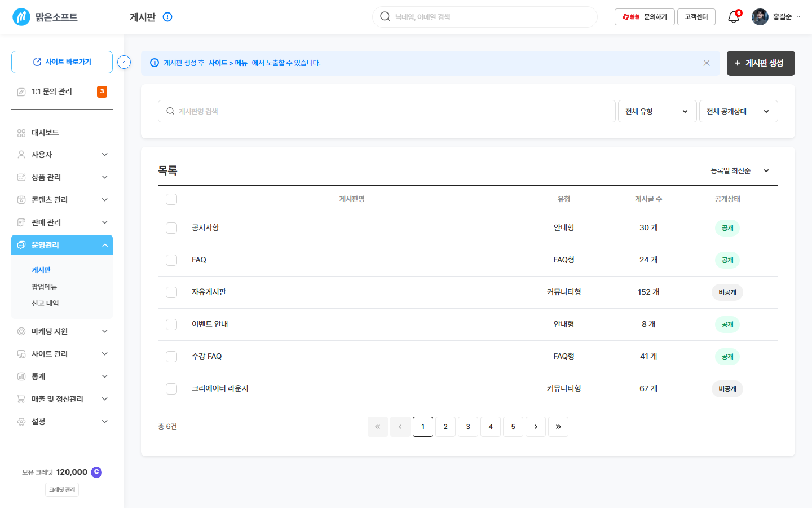Viewport: 812px width, 508px height.
Task: Click the 상품 관리 icon
Action: (x=21, y=177)
